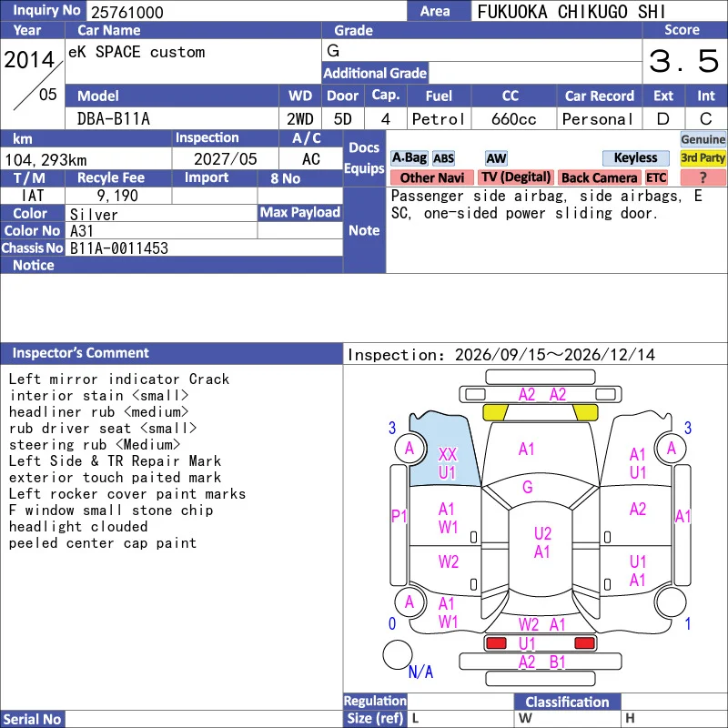Toggle the Genuine legend label
728x728 pixels.
(703, 139)
